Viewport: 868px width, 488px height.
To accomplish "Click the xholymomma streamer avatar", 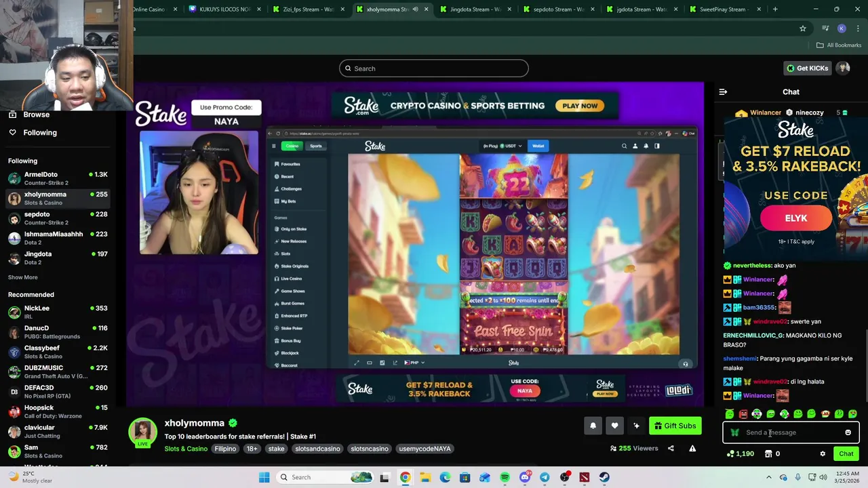I will coord(143,433).
